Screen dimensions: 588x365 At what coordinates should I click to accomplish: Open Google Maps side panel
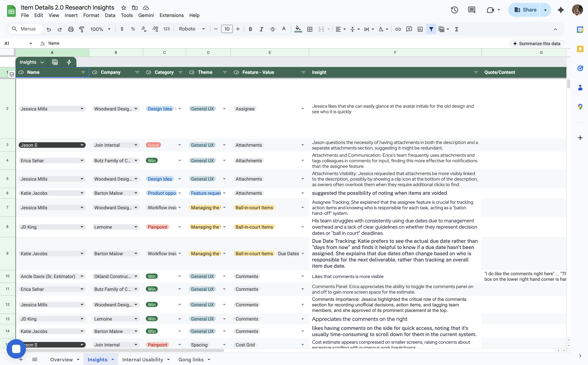(x=580, y=107)
